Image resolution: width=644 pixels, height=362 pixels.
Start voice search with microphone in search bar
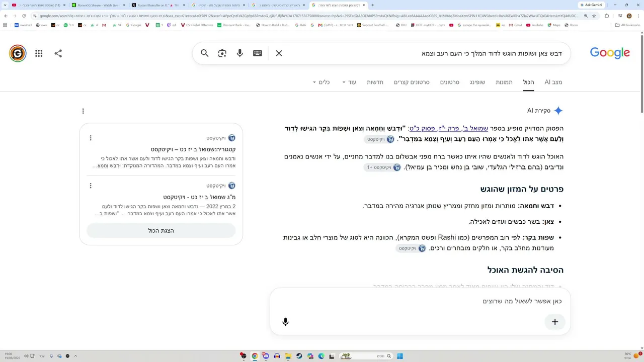click(239, 53)
